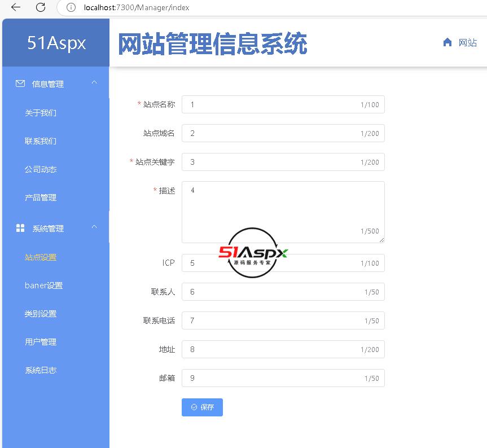Click the envelope icon beside 信息管理
This screenshot has width=487, height=448.
click(20, 84)
